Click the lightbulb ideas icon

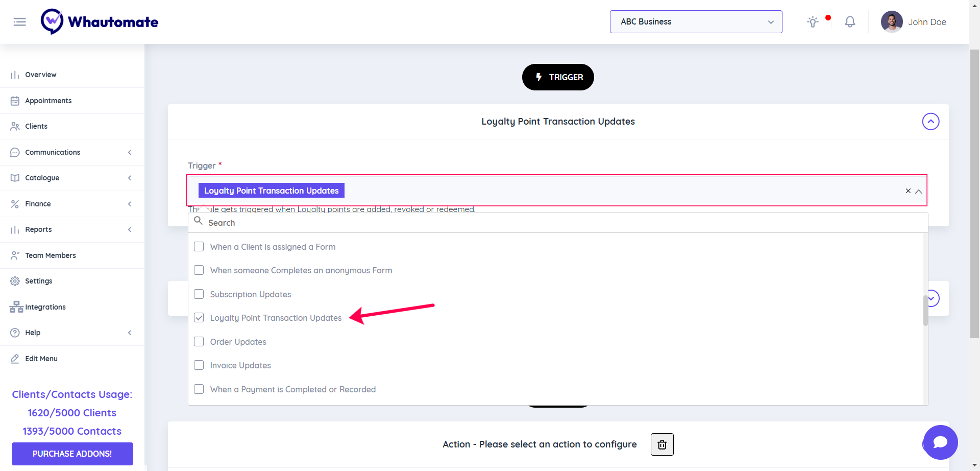[813, 22]
